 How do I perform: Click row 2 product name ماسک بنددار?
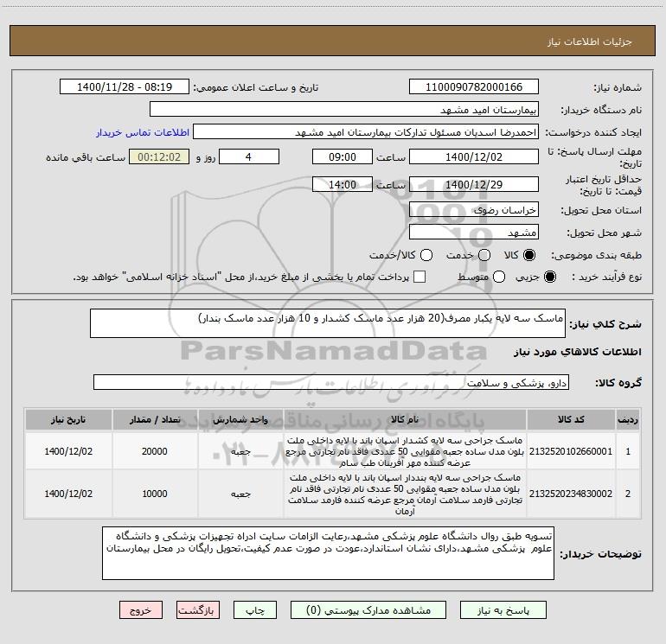point(405,494)
